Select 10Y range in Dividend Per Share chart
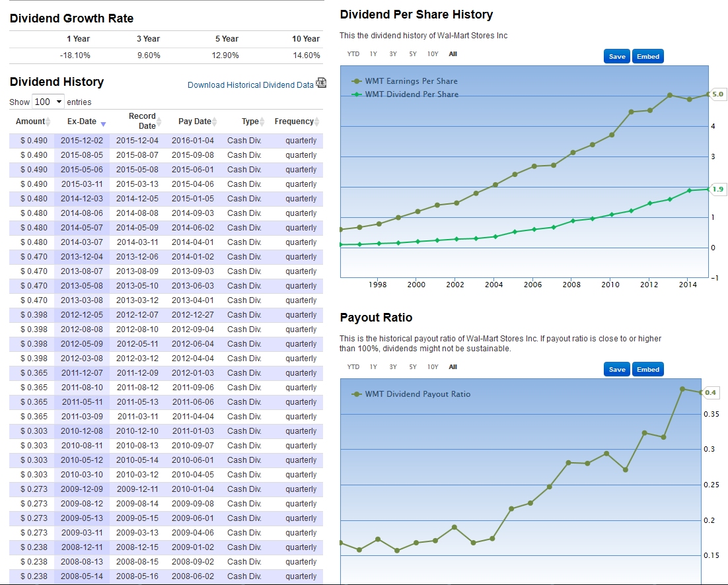 point(433,54)
